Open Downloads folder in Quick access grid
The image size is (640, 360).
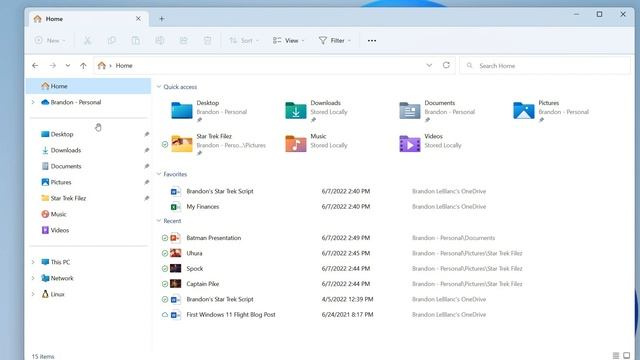(317, 111)
